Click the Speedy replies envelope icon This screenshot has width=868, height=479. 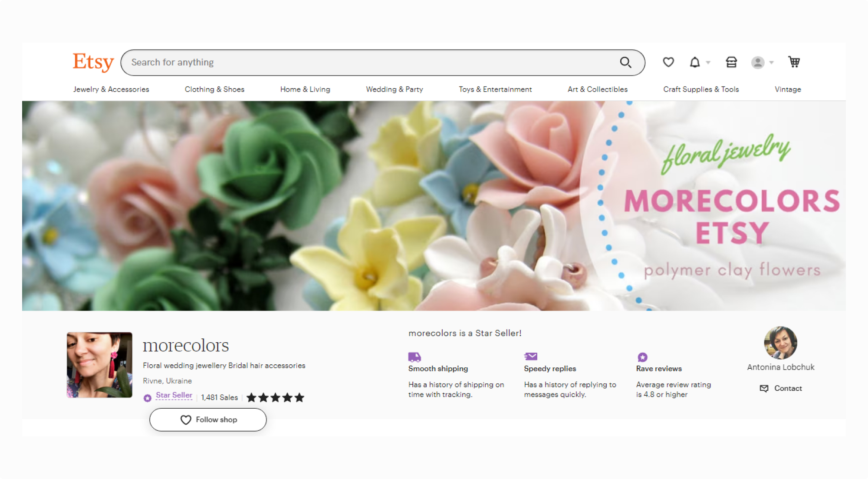531,357
